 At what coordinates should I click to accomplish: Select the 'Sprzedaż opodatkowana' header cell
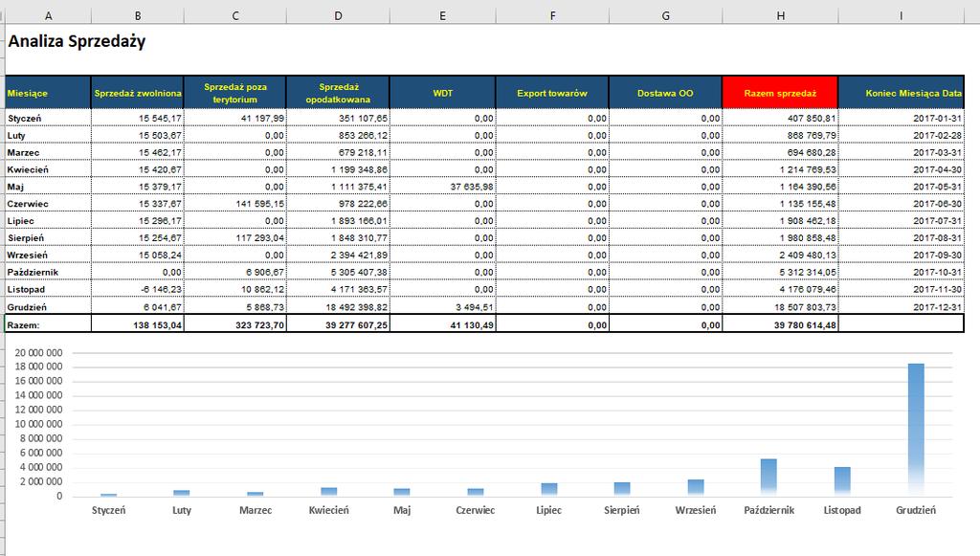tap(338, 93)
